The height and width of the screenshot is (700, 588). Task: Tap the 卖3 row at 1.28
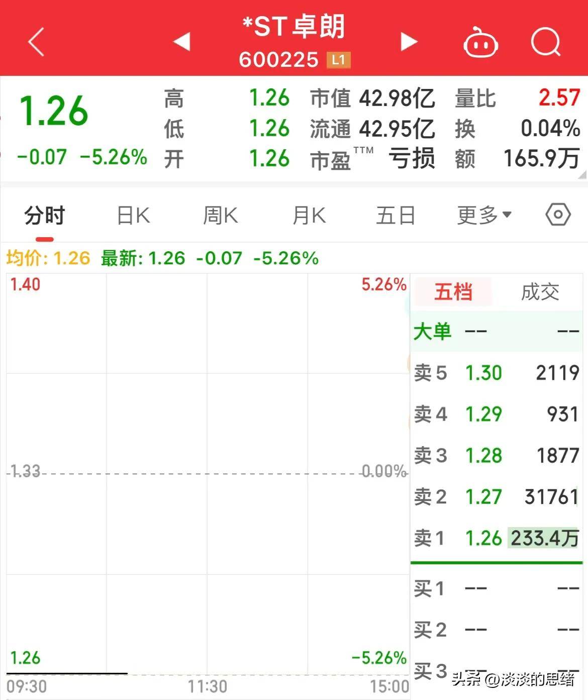click(497, 455)
